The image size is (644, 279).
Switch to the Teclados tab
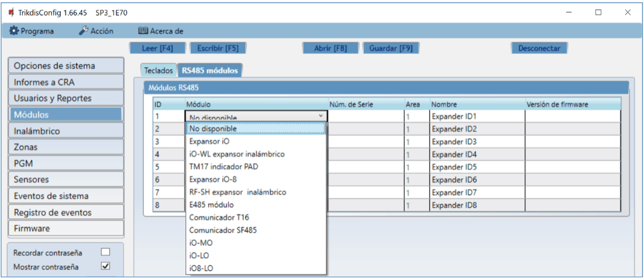158,70
